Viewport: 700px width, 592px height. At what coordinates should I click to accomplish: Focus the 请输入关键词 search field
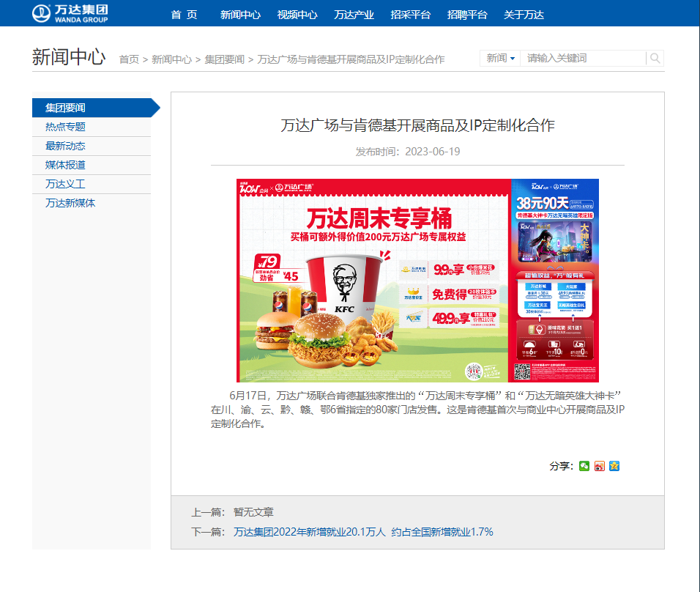[x=583, y=58]
